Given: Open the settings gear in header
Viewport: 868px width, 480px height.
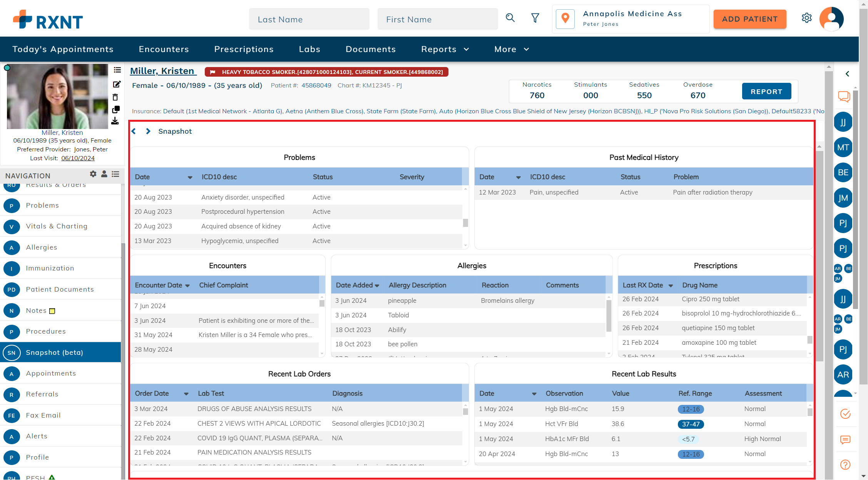Looking at the screenshot, I should (x=807, y=18).
